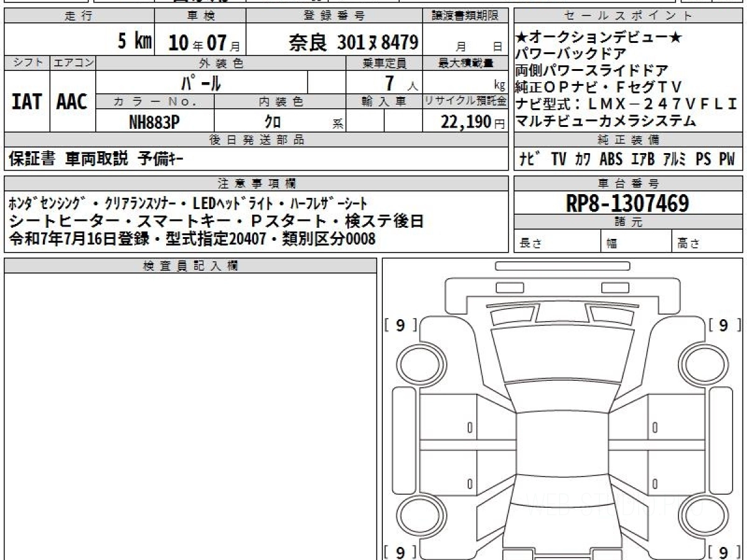Click the 外装色 header
Viewport: 747px width, 560px height.
point(221,63)
